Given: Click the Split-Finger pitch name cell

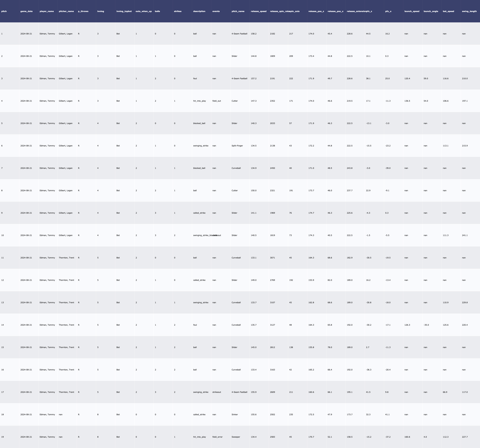Looking at the screenshot, I should point(237,146).
